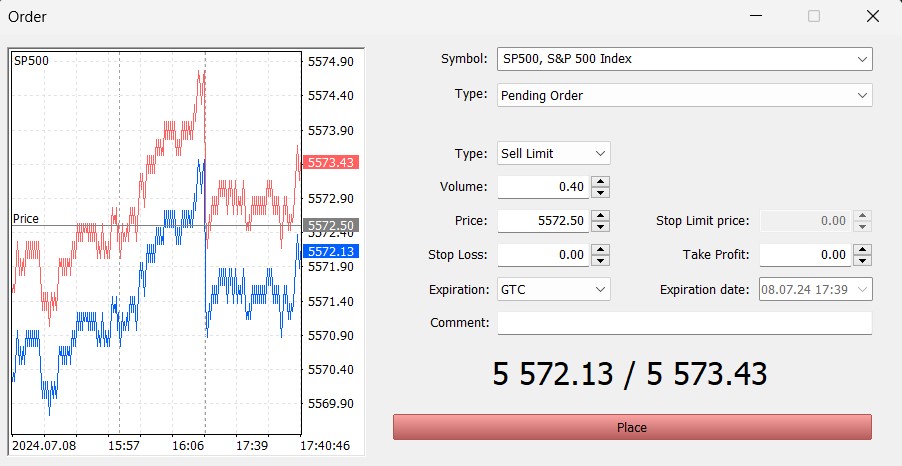Focus the Volume input showing 0.40
Image resolution: width=902 pixels, height=466 pixels.
[x=542, y=187]
